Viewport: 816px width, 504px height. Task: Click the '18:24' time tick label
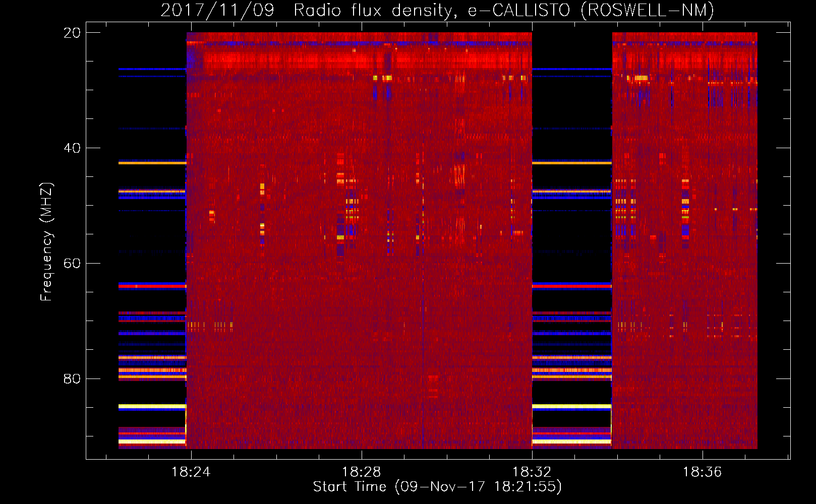tap(191, 472)
